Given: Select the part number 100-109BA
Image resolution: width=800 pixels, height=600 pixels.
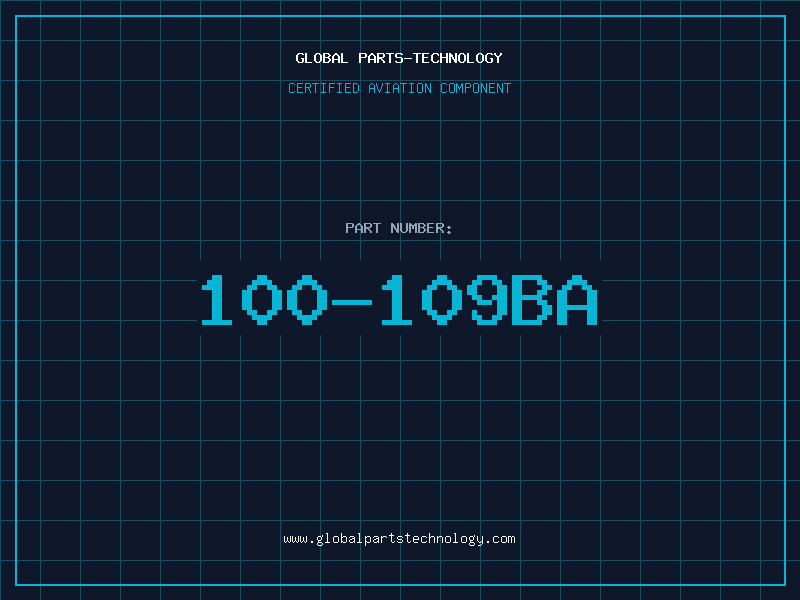Looking at the screenshot, I should pos(399,300).
